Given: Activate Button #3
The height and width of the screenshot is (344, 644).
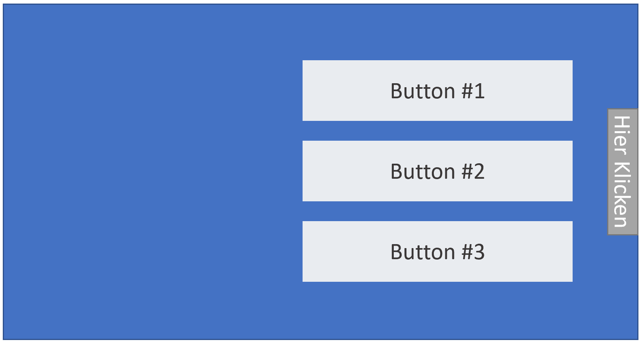Looking at the screenshot, I should pos(437,252).
